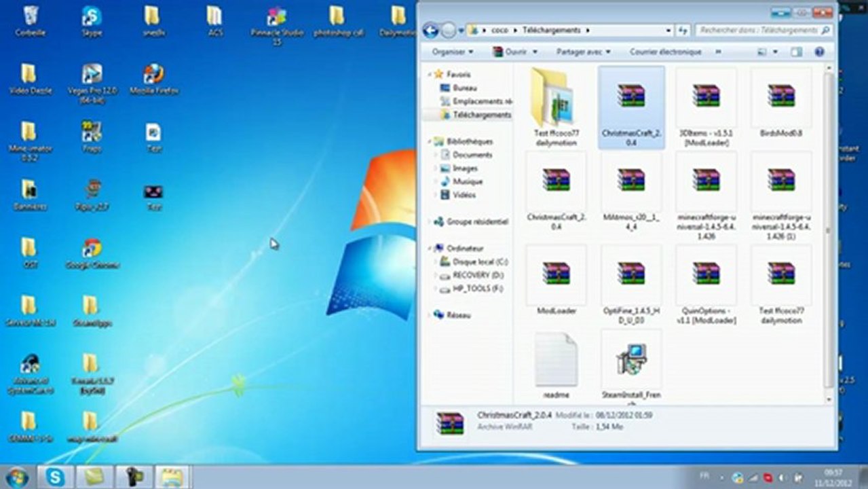Open the ACS folder on the desktop

point(214,20)
